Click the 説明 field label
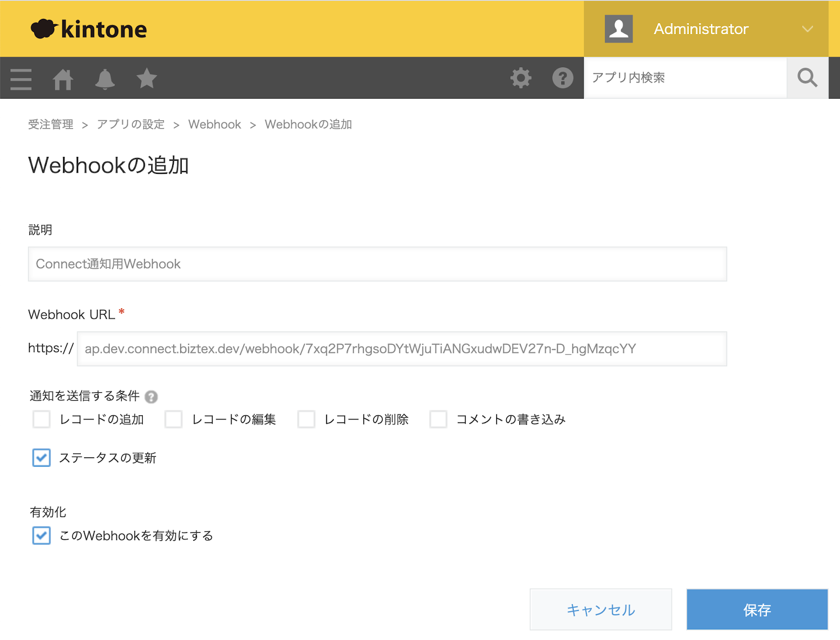Viewport: 840px width, 640px height. coord(40,230)
